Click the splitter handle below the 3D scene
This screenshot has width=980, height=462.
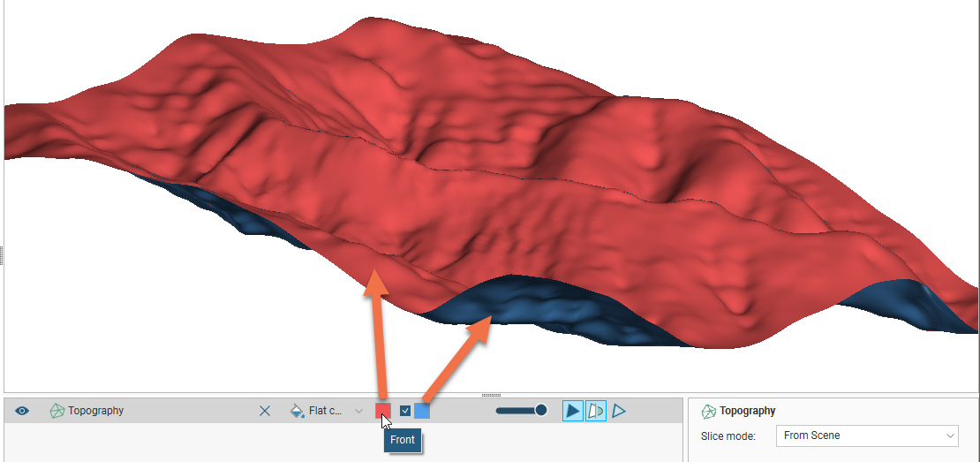490,395
